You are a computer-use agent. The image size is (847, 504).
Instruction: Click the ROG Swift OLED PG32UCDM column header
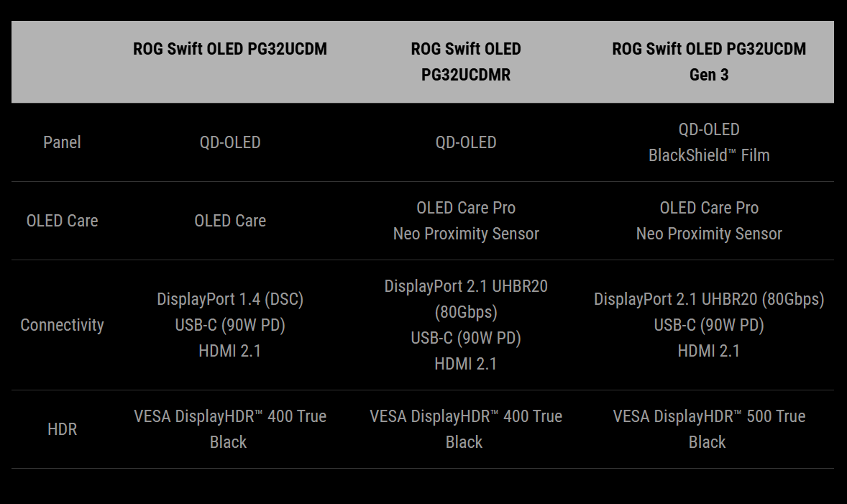point(230,49)
